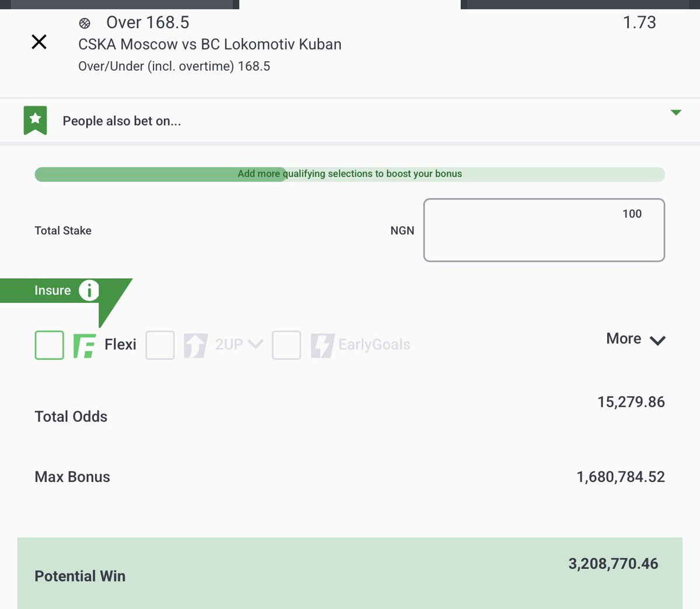Click the CSKA Moscow vs BC Lokomotiv Kuban text
Screen dimensions: 700x609
[x=210, y=44]
